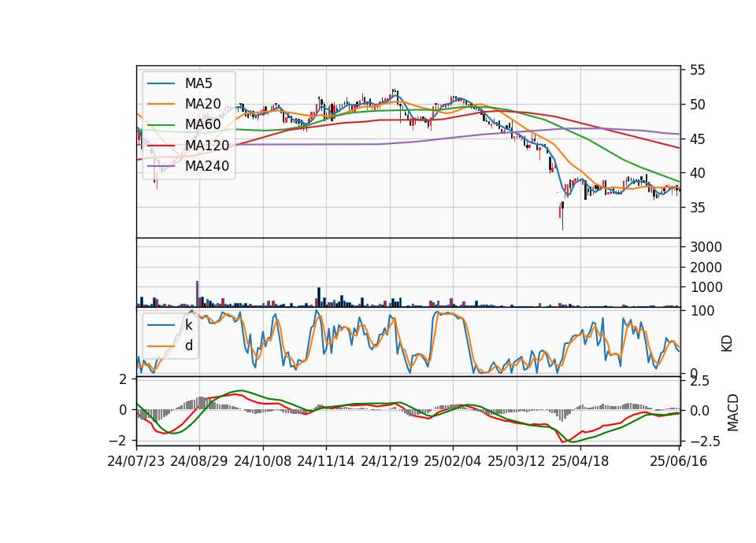Click the orange MA20 legend line sample

click(161, 104)
